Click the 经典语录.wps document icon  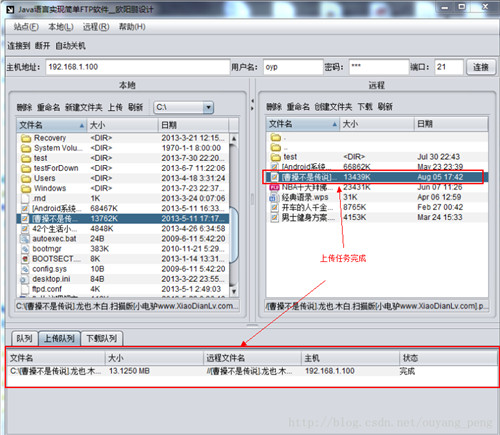274,197
